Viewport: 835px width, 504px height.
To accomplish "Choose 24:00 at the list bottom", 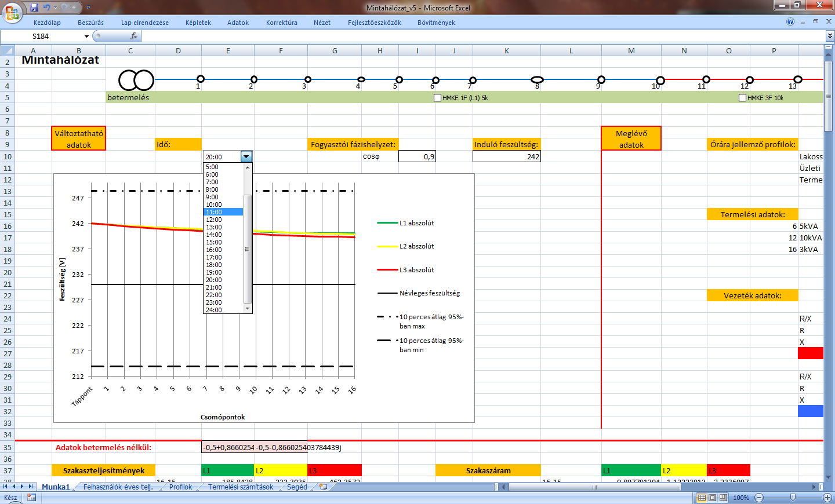I will coord(223,310).
